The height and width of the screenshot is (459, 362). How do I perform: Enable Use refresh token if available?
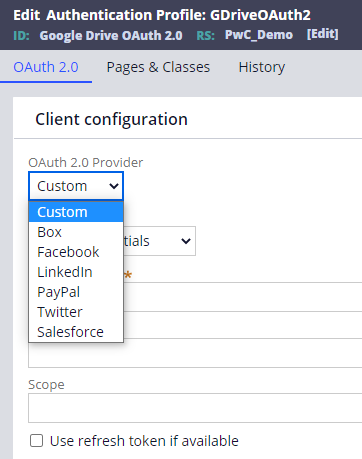36,440
